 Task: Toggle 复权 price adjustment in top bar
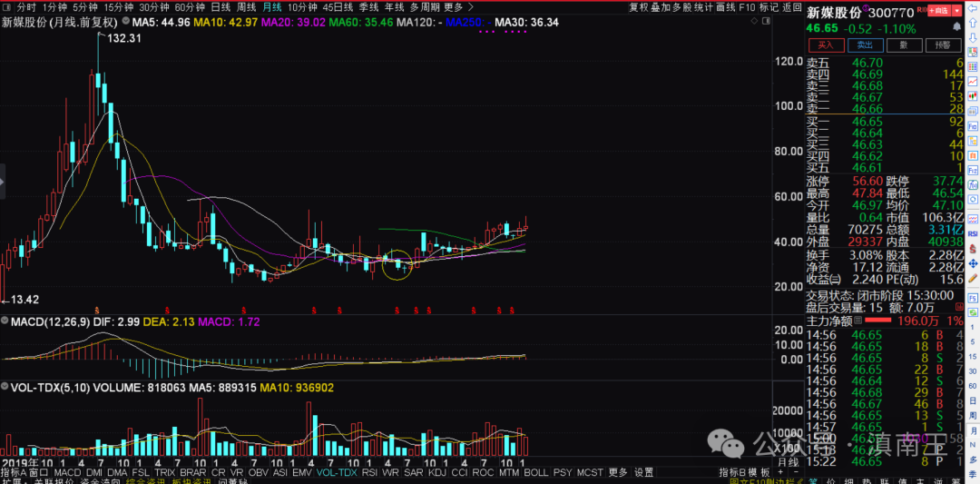[639, 7]
